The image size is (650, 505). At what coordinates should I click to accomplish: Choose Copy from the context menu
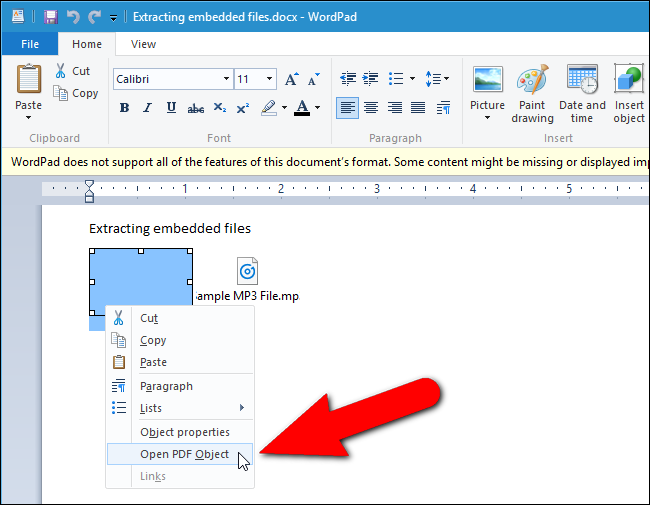pos(180,340)
